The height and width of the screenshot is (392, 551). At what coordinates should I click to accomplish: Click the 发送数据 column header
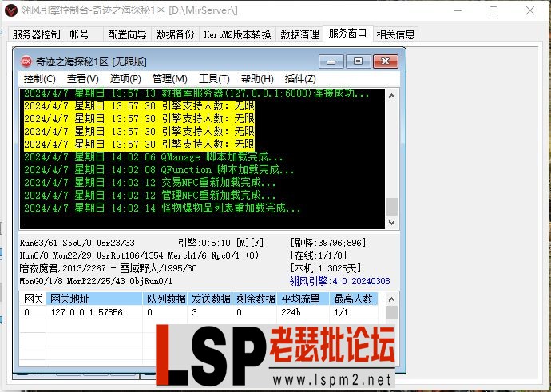(210, 299)
